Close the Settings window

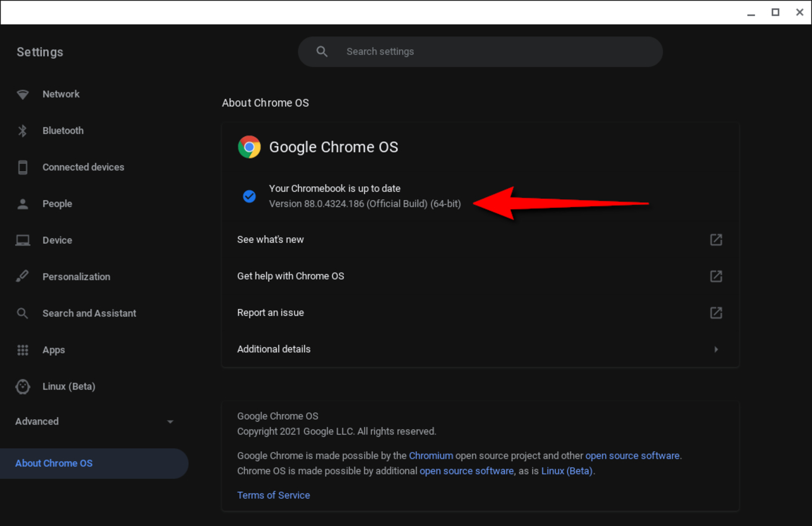pyautogui.click(x=800, y=12)
